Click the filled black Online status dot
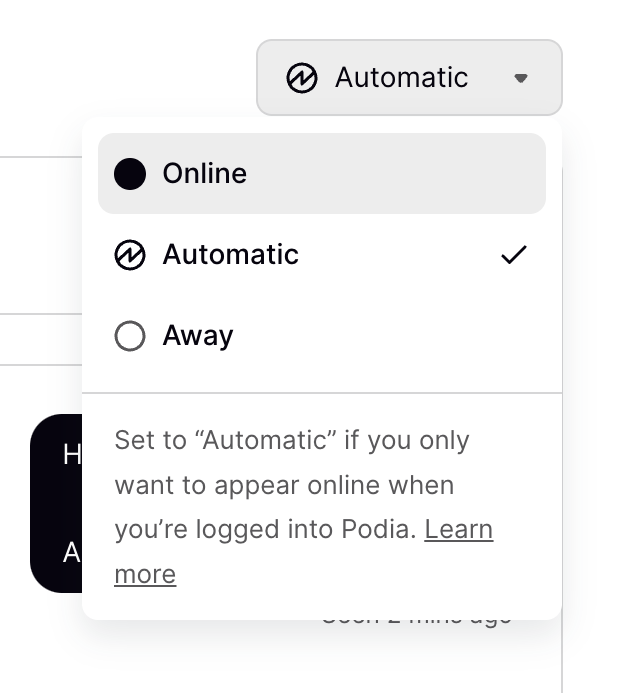 click(130, 174)
